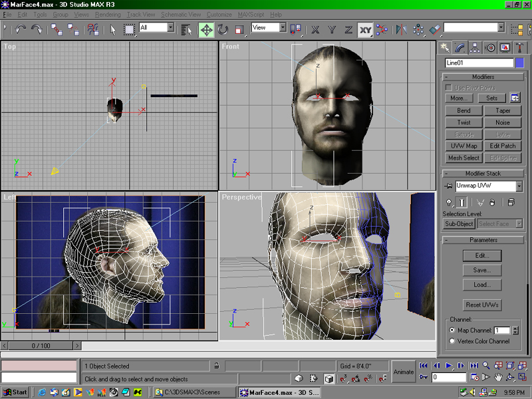Click the Redo arrow in toolbar
The height and width of the screenshot is (399, 532).
pyautogui.click(x=37, y=29)
